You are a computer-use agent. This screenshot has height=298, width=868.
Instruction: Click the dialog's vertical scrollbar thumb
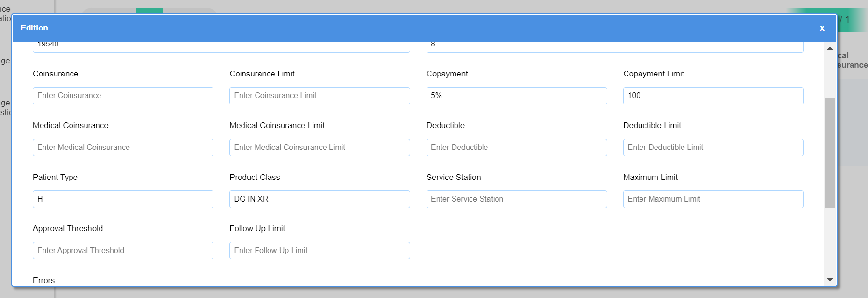pyautogui.click(x=830, y=152)
